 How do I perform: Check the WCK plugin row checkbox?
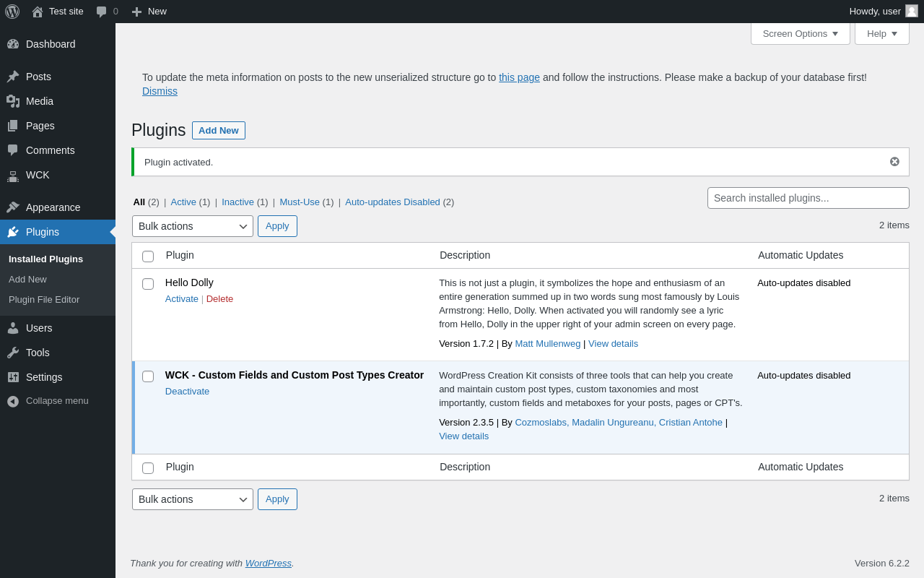148,376
